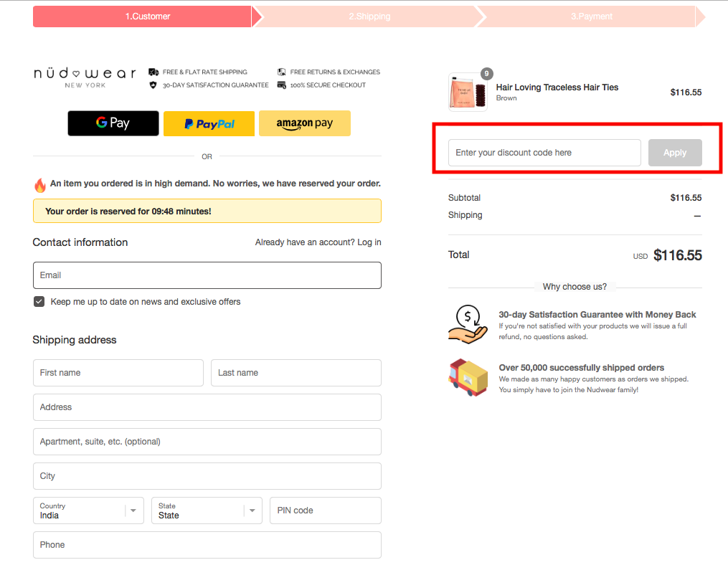
Task: Click the secure checkout card icon
Action: [x=281, y=85]
